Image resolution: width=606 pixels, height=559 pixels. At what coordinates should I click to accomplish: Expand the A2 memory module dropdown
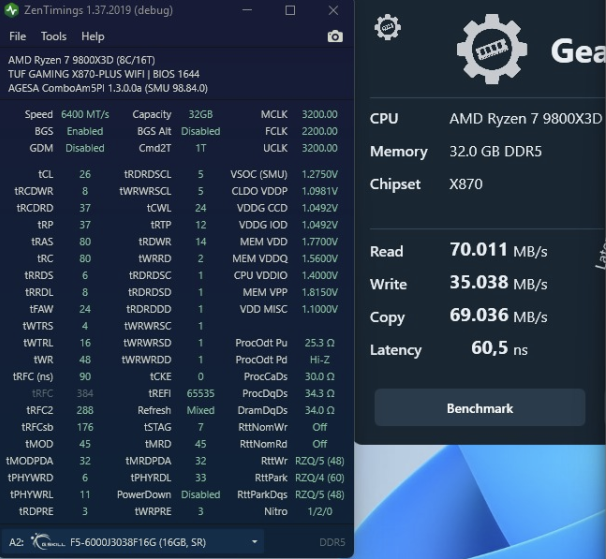[x=134, y=542]
